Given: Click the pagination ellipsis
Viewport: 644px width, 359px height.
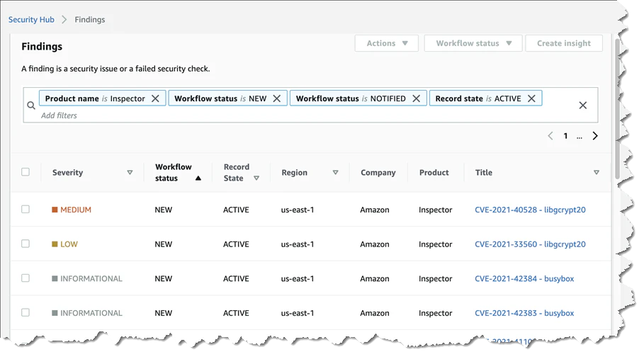Looking at the screenshot, I should click(x=579, y=137).
